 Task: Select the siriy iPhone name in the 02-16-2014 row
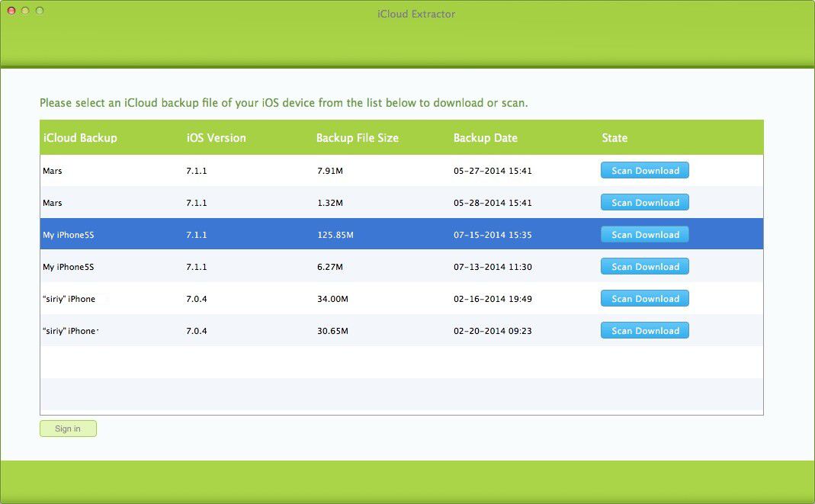click(69, 299)
